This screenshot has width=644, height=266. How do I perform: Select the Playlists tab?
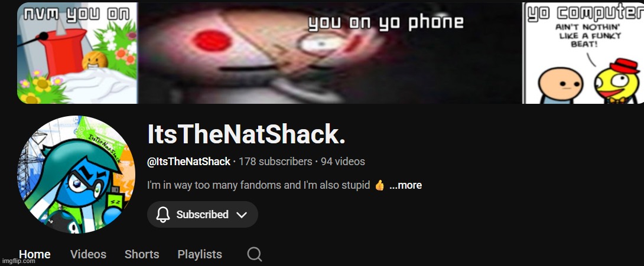click(200, 254)
